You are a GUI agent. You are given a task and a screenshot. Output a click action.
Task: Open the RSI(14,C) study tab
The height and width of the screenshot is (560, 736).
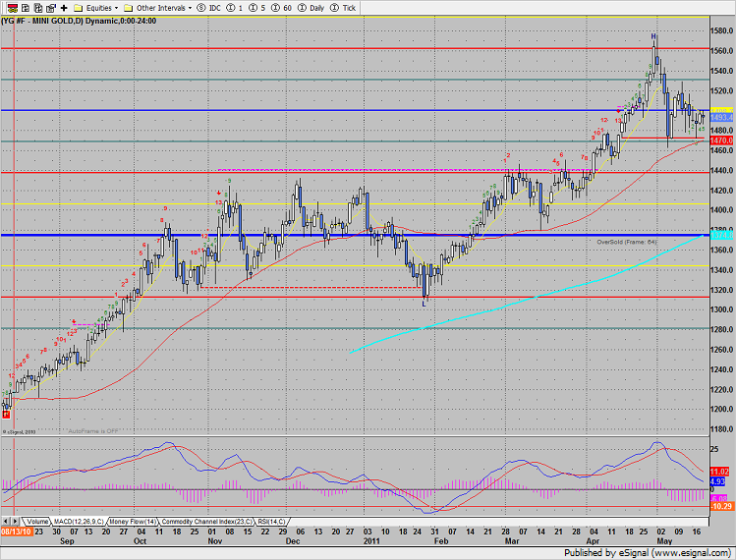272,522
